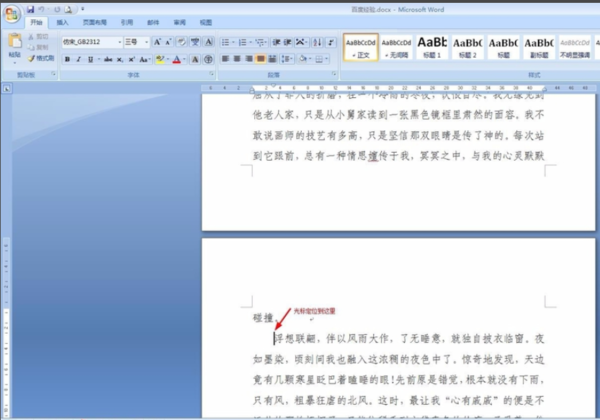Apply distributed alignment
This screenshot has width=600, height=420.
coord(272,59)
